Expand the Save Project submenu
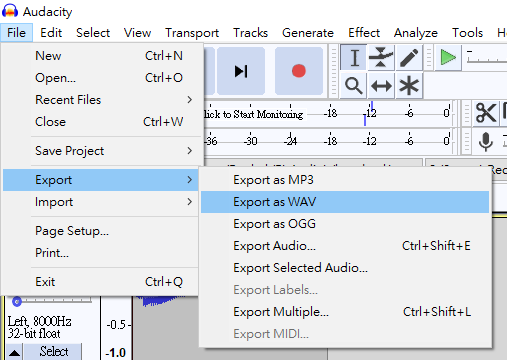The height and width of the screenshot is (360, 507). [101, 151]
